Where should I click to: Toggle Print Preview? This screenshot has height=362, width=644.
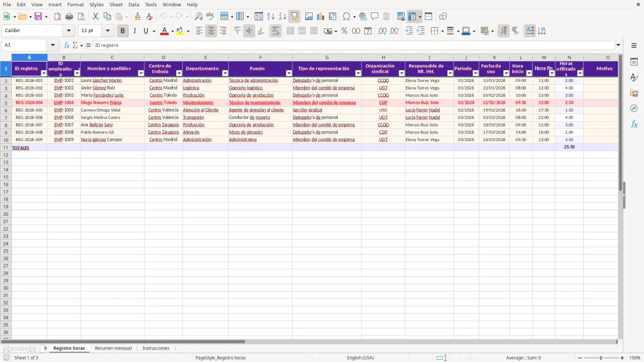tap(81, 17)
